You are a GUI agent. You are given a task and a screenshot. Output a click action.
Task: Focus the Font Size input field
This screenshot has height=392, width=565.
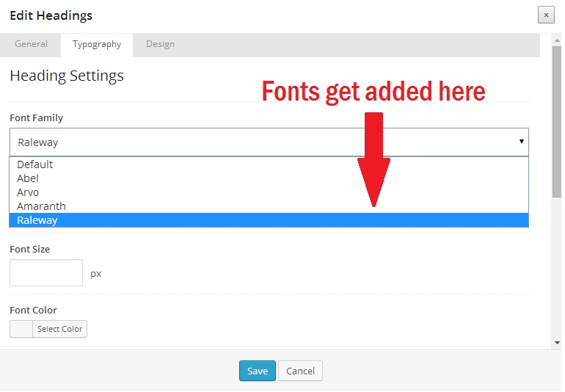[46, 273]
